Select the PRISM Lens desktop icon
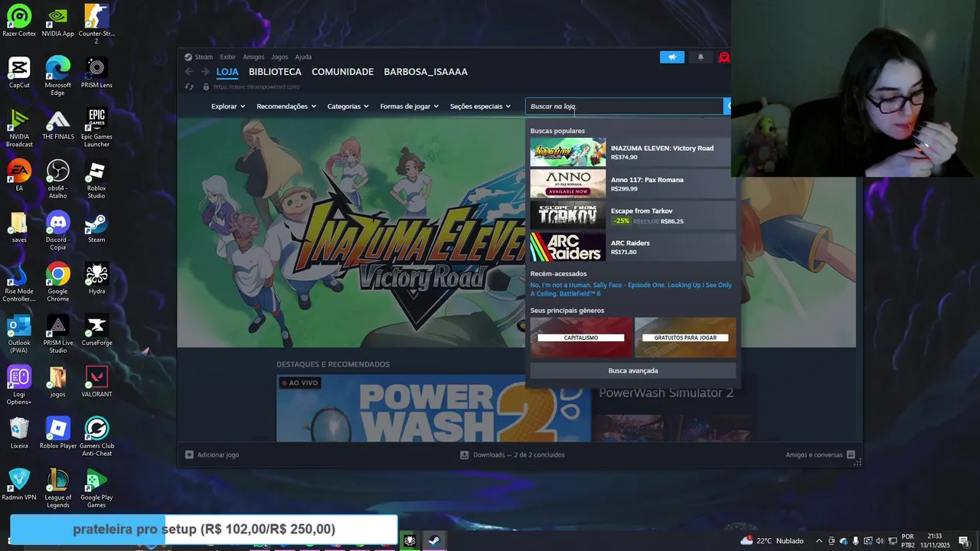This screenshot has height=551, width=980. (x=96, y=73)
